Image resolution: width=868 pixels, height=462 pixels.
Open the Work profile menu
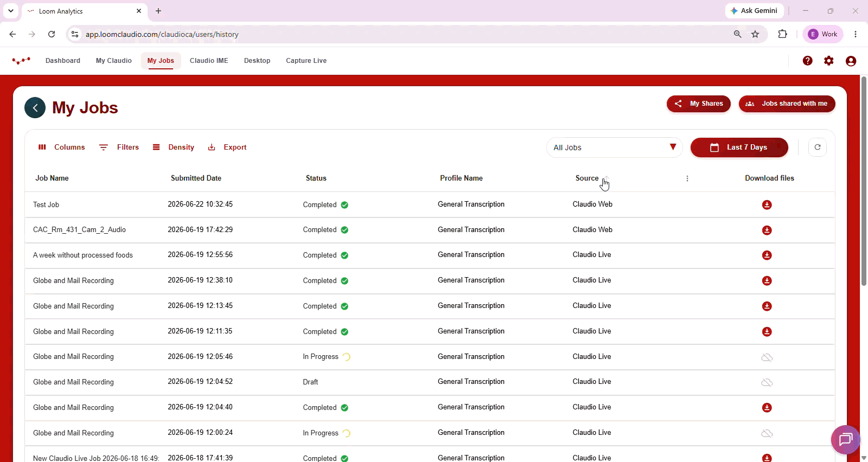pos(823,34)
